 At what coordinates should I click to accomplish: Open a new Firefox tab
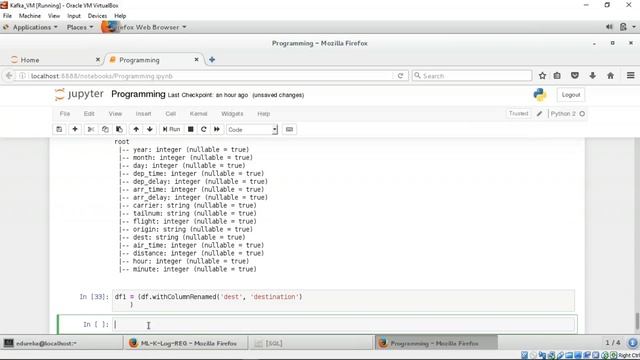212,60
